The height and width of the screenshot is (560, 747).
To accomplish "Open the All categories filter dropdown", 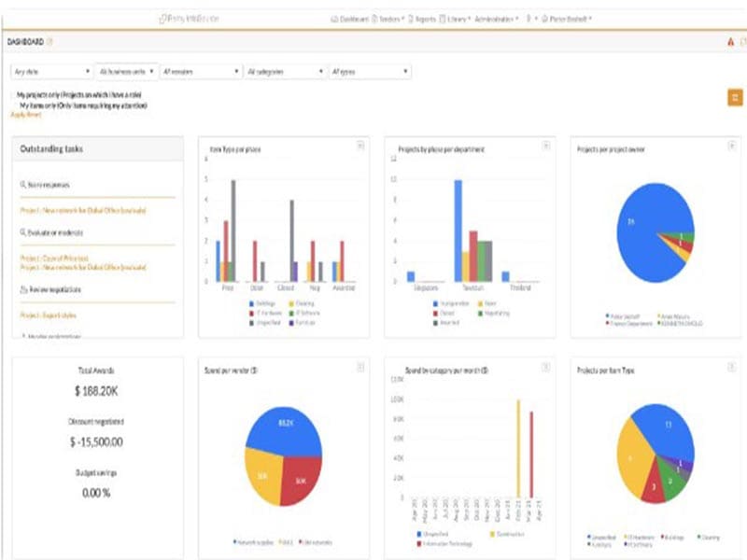I will click(x=283, y=71).
